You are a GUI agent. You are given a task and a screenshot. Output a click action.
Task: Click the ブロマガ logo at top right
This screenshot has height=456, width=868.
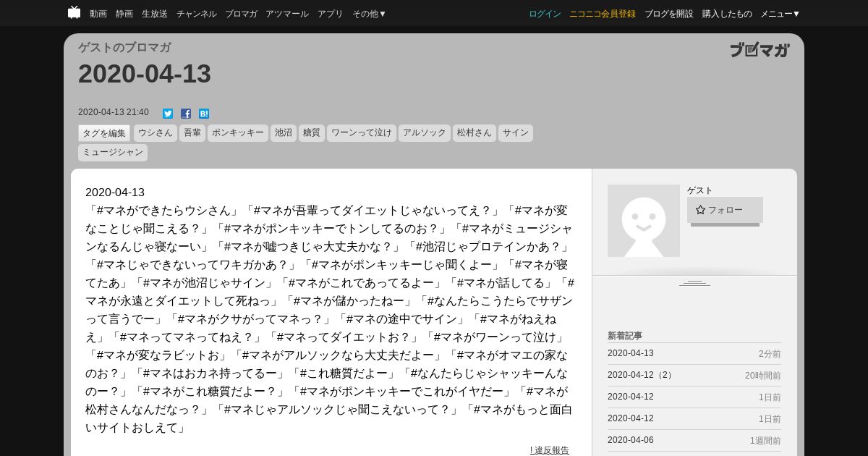pos(759,50)
